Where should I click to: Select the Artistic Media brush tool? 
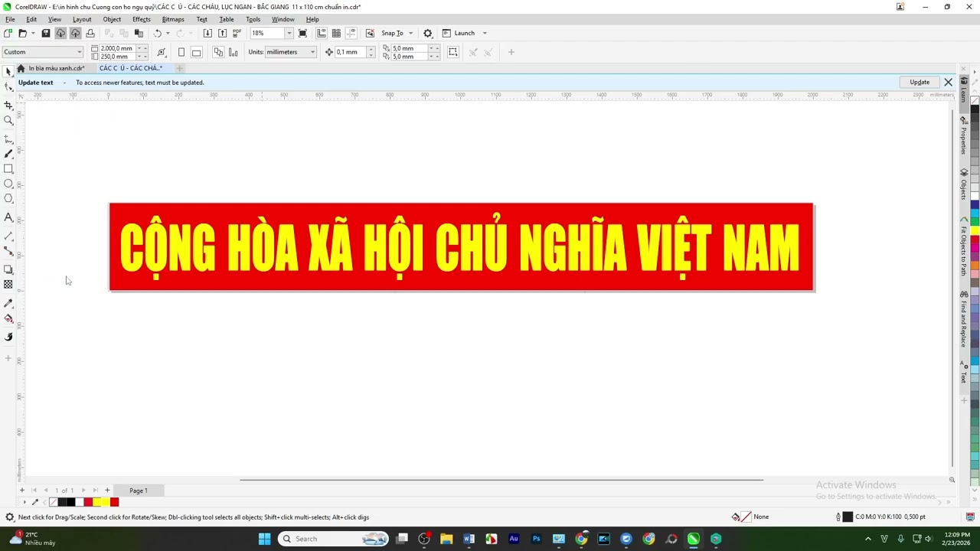click(8, 154)
